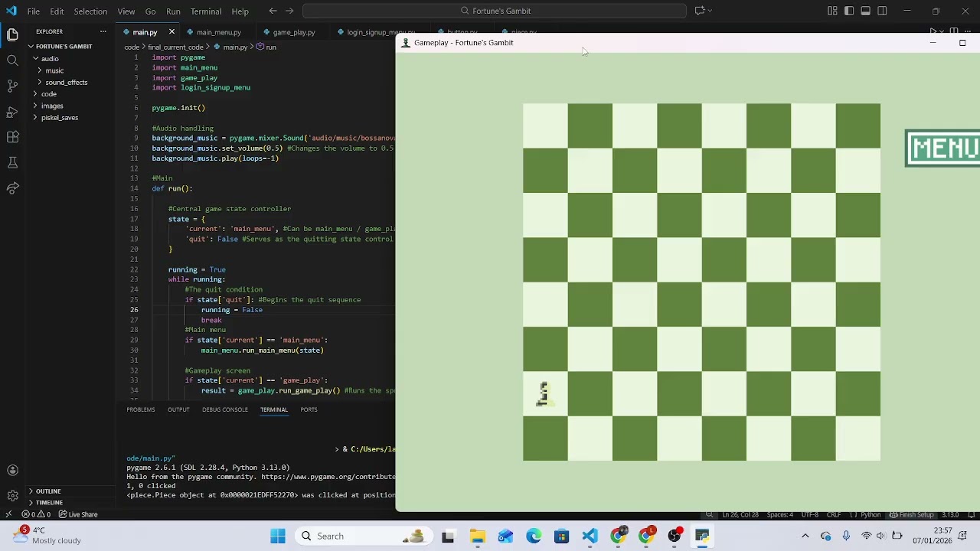Open the Go menu
980x551 pixels.
click(150, 11)
